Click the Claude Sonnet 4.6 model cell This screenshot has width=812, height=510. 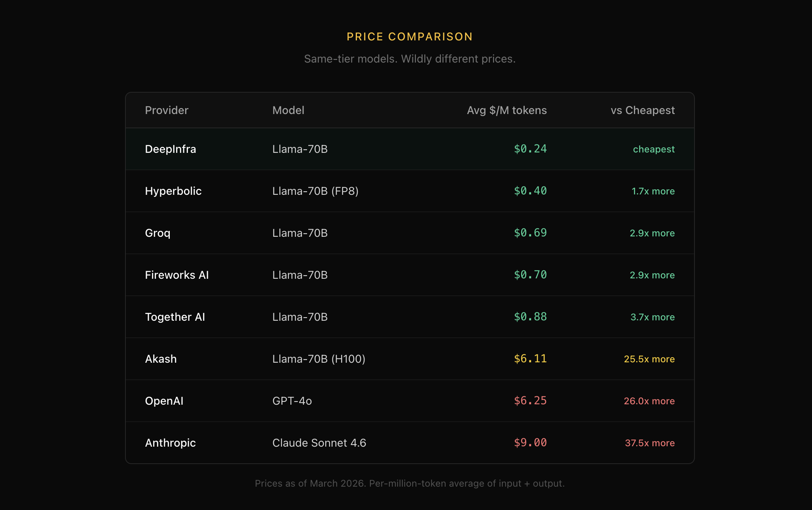coord(319,443)
